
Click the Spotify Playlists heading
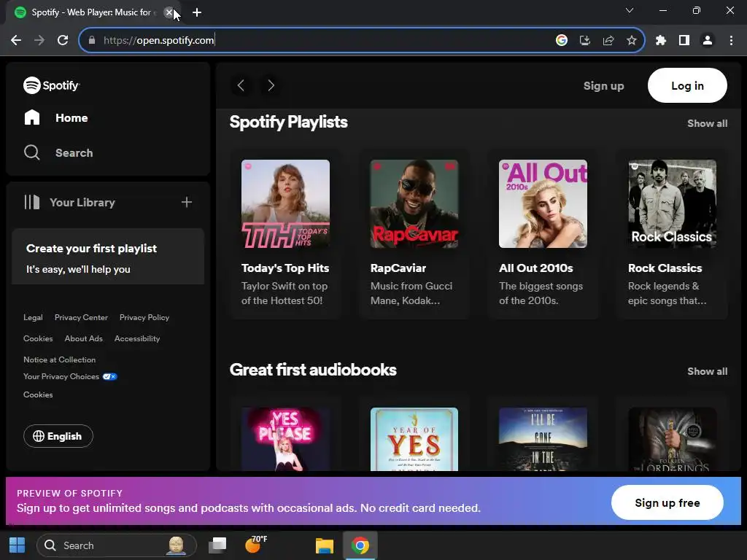289,122
